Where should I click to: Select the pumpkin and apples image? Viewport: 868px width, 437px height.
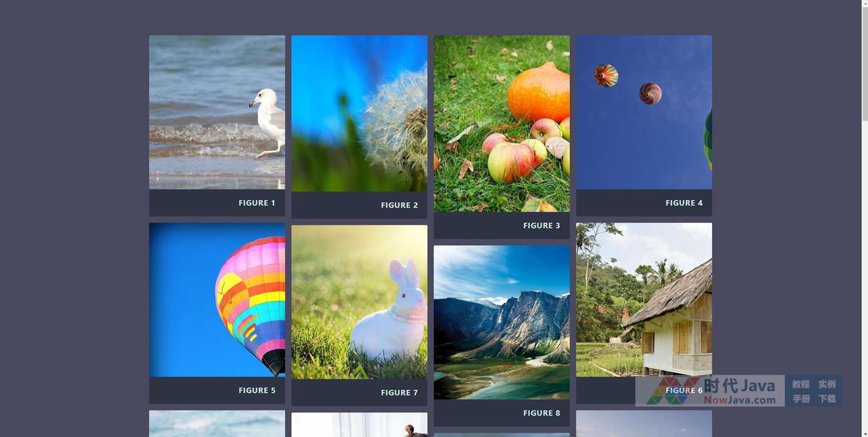pyautogui.click(x=502, y=124)
